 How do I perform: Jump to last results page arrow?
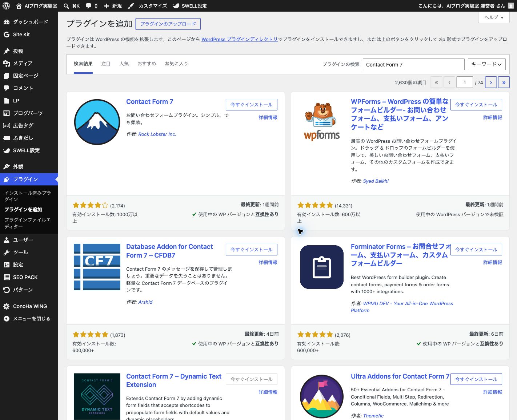coord(504,82)
